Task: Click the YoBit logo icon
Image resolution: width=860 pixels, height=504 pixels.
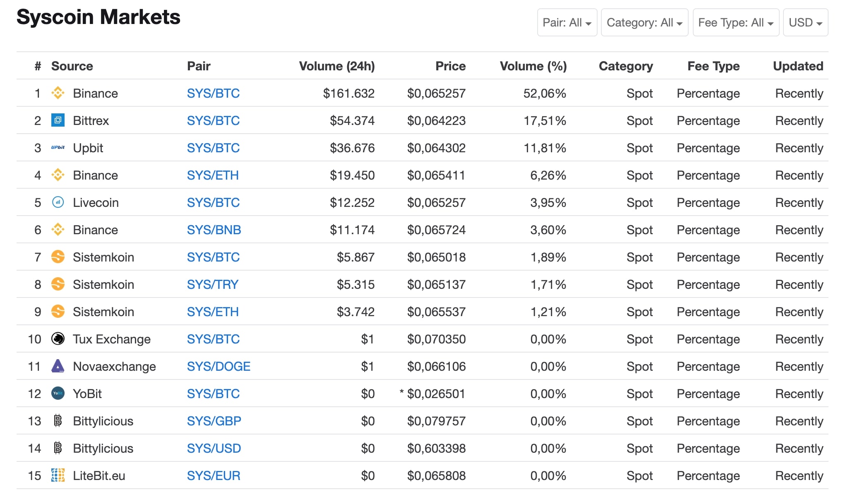Action: pyautogui.click(x=58, y=394)
